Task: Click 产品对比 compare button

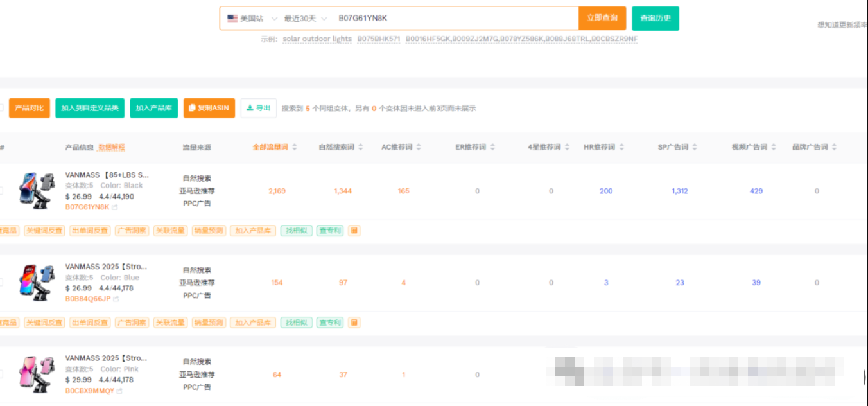Action: click(30, 108)
